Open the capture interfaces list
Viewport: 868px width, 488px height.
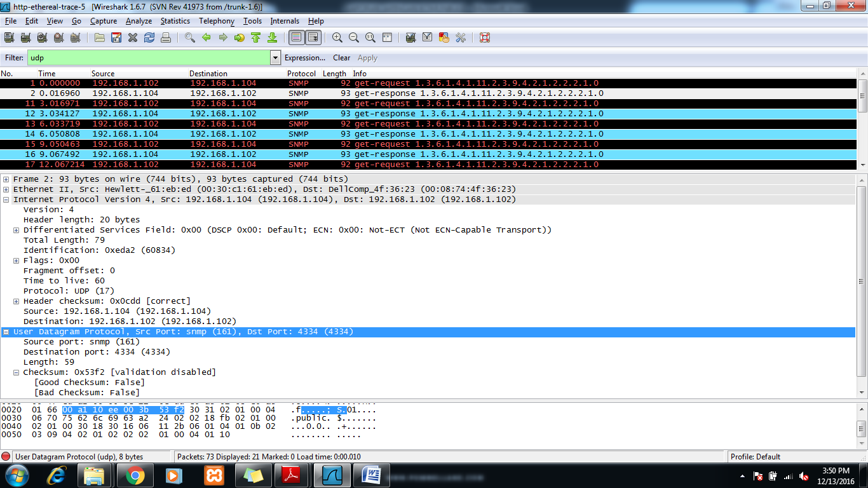point(9,37)
